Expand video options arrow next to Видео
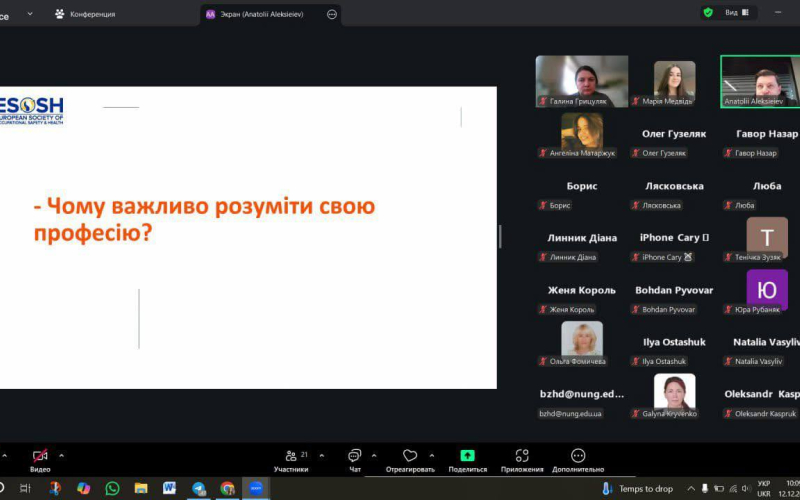Viewport: 800px width, 500px height. 62,455
